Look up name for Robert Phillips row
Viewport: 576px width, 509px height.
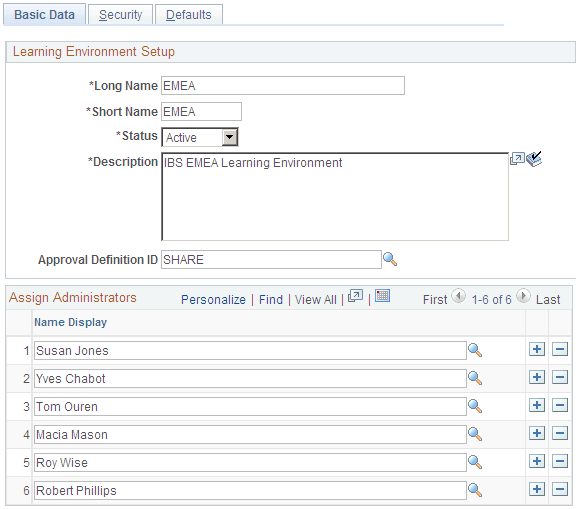click(x=475, y=490)
